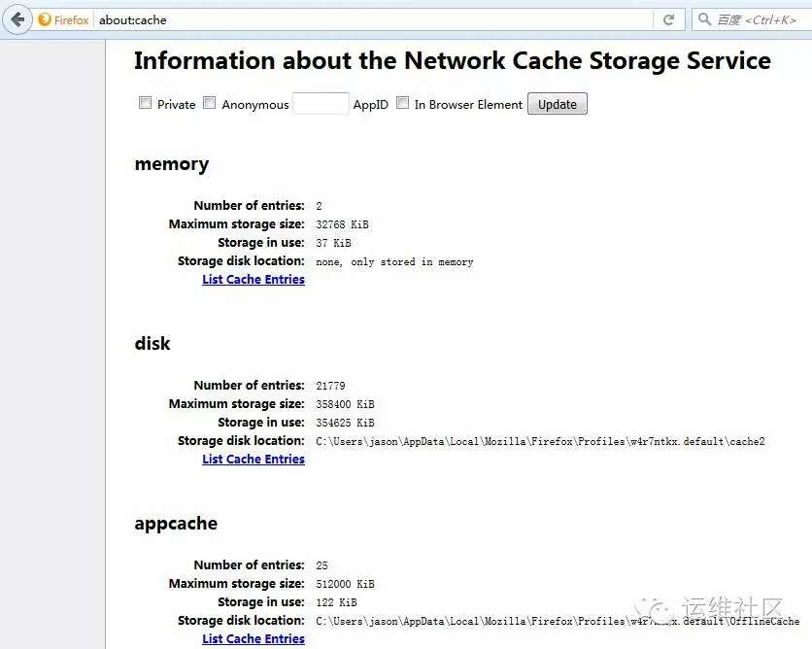Click the about:cache address bar
812x649 pixels.
click(373, 19)
